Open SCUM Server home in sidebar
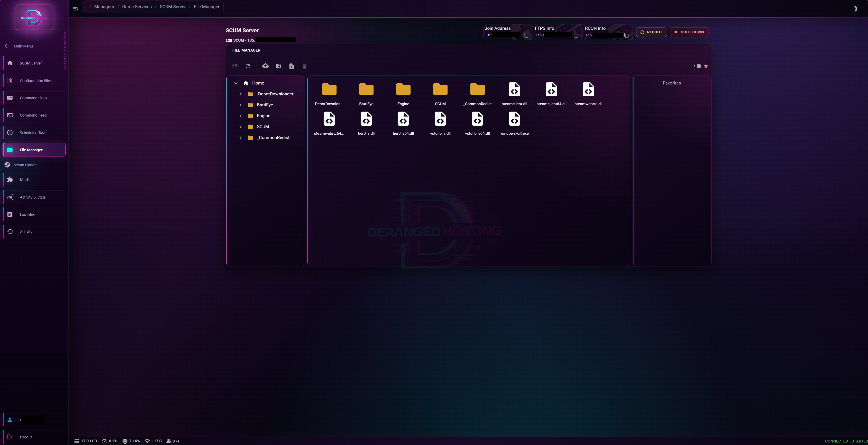 (x=34, y=63)
